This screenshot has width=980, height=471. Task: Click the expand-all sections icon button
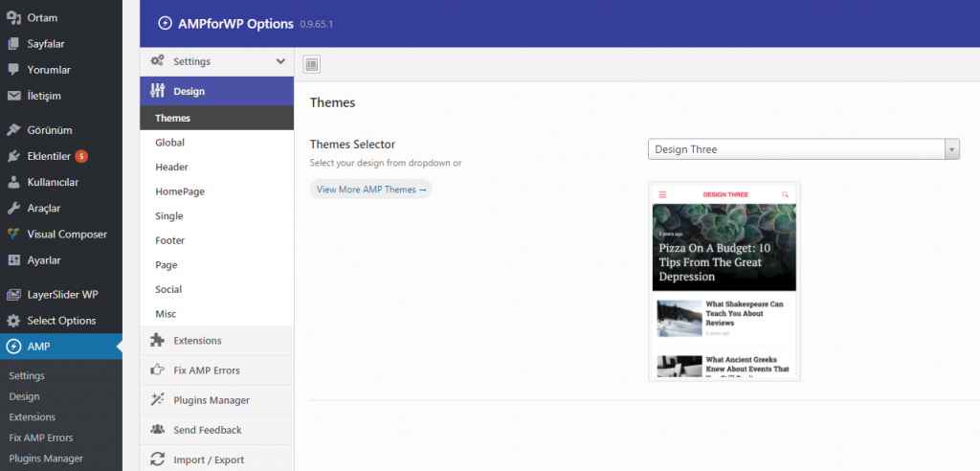[x=312, y=64]
